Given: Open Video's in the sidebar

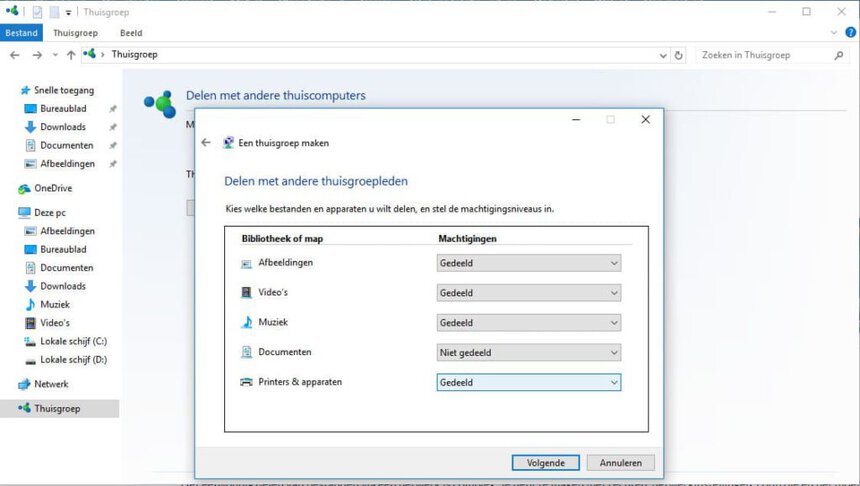Looking at the screenshot, I should point(55,323).
